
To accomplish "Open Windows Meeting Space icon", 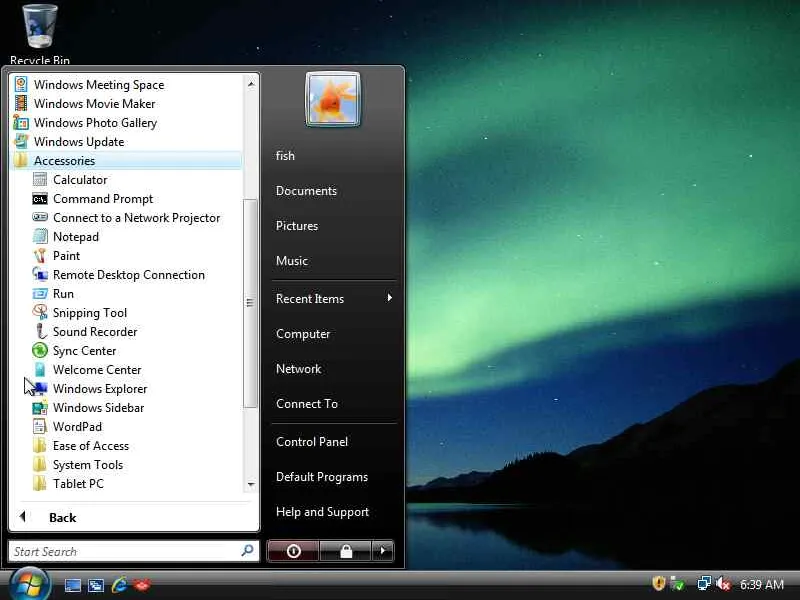I will [21, 85].
